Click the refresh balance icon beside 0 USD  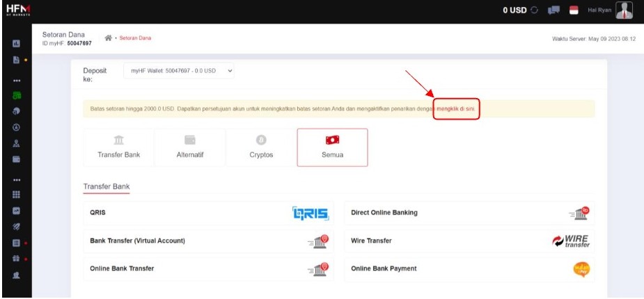534,10
